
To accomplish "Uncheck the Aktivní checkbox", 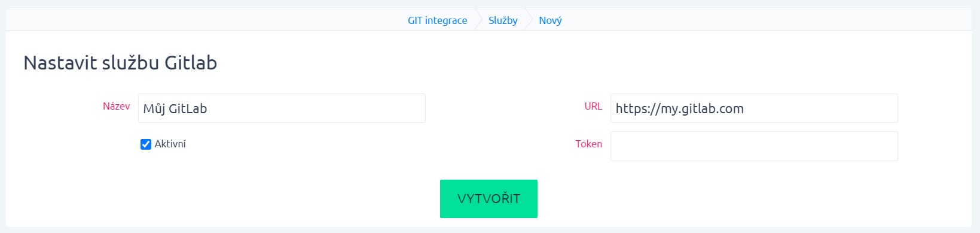I will pyautogui.click(x=146, y=144).
